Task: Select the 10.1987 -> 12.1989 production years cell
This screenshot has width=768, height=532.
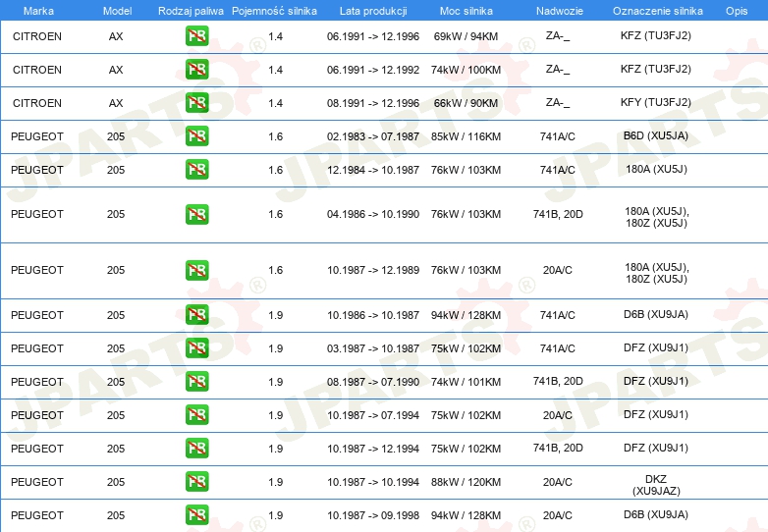Action: [373, 270]
